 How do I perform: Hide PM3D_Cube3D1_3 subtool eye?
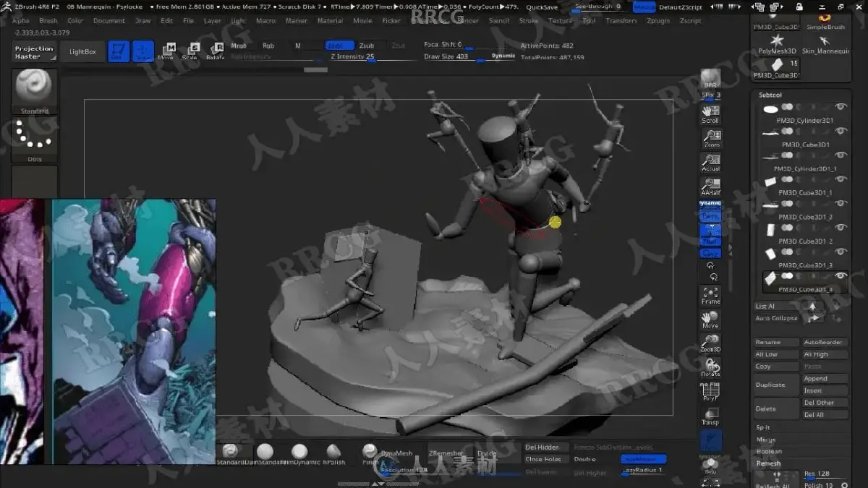[841, 252]
